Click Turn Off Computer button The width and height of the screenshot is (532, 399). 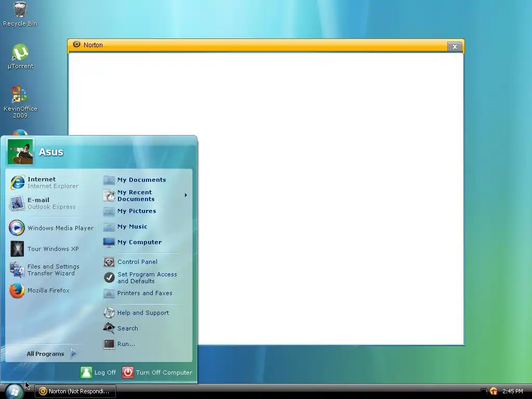(x=157, y=372)
